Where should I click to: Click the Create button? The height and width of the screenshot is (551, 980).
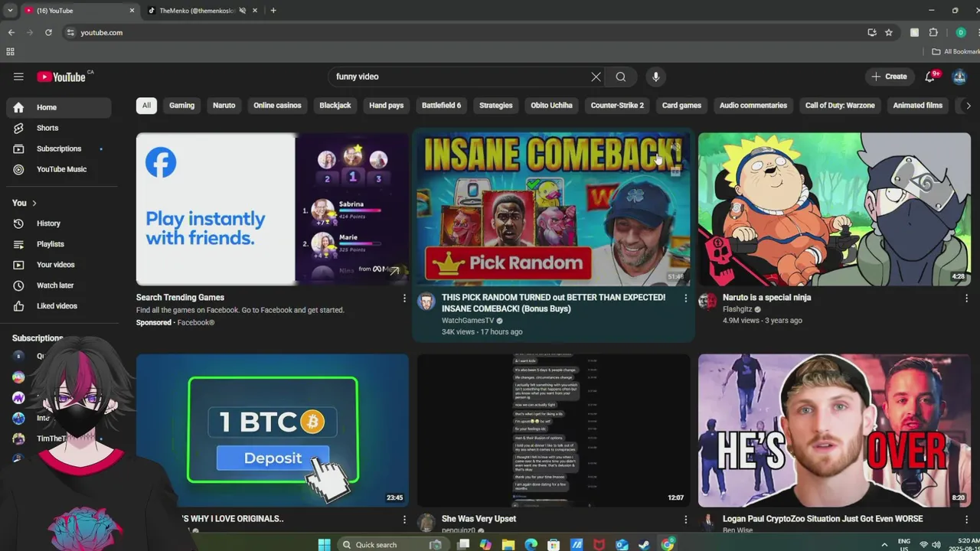tap(889, 77)
